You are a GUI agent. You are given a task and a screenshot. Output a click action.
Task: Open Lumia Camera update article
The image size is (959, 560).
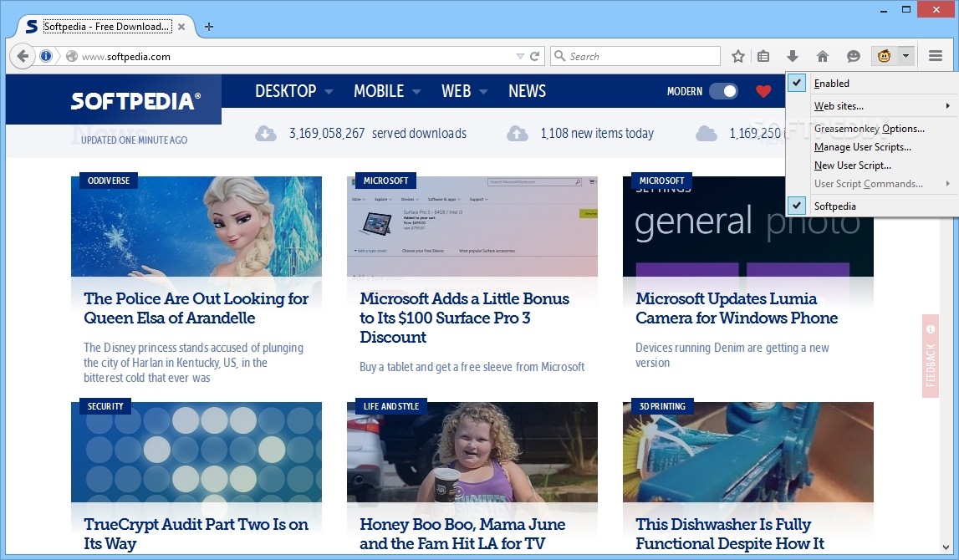pyautogui.click(x=737, y=308)
